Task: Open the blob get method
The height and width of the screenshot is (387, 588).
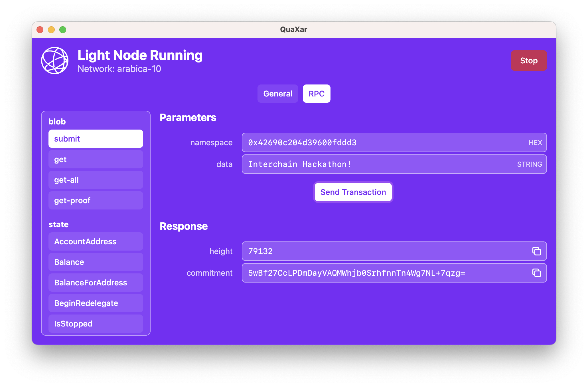Action: point(96,159)
